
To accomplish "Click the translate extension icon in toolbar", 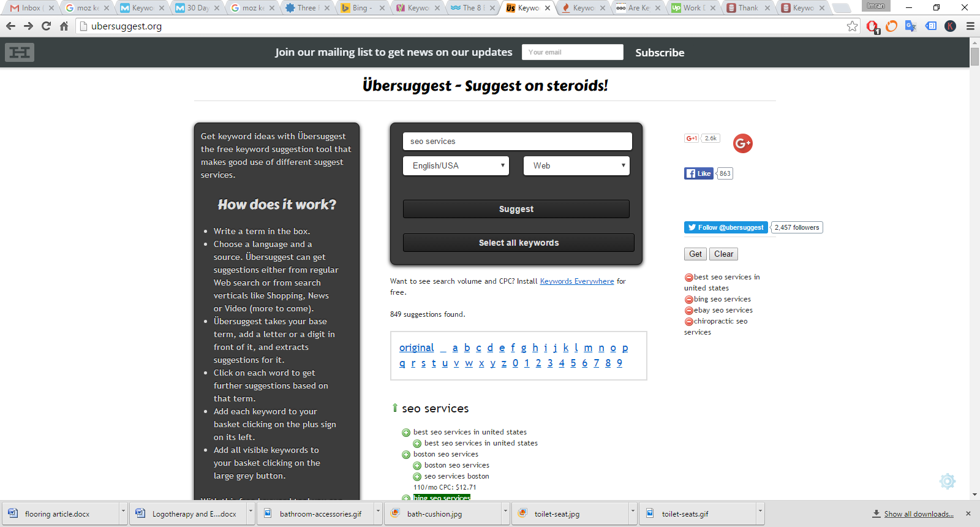I will [911, 26].
